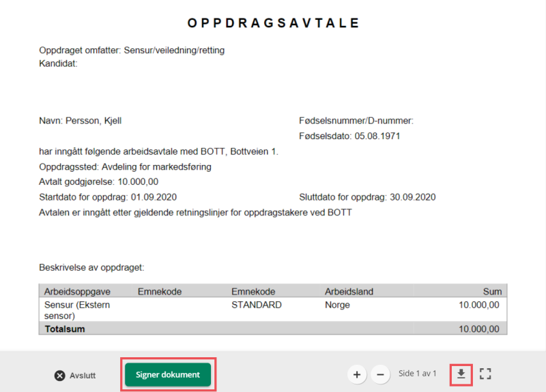546x392 pixels.
Task: Open fullscreen view icon
Action: [x=485, y=374]
